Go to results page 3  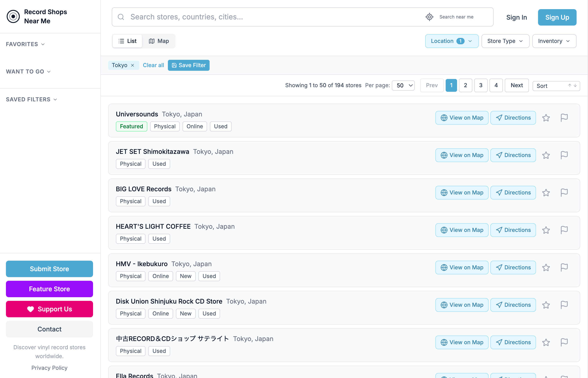pos(481,85)
